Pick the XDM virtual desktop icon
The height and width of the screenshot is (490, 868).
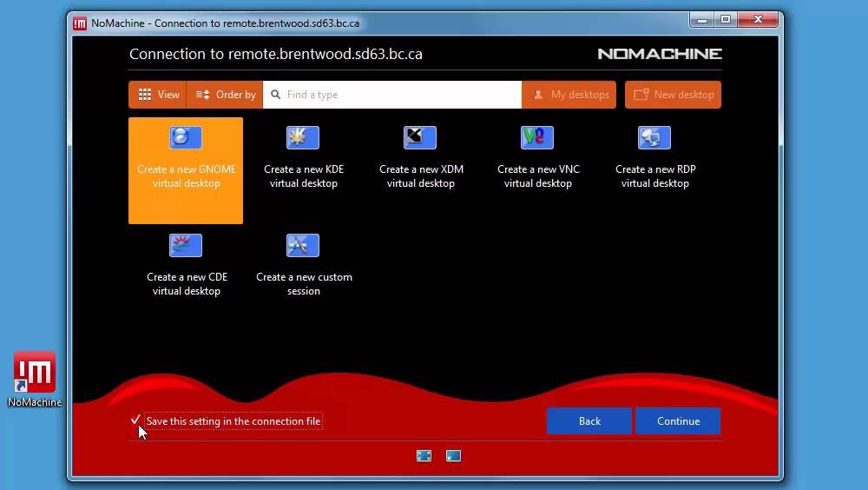420,138
